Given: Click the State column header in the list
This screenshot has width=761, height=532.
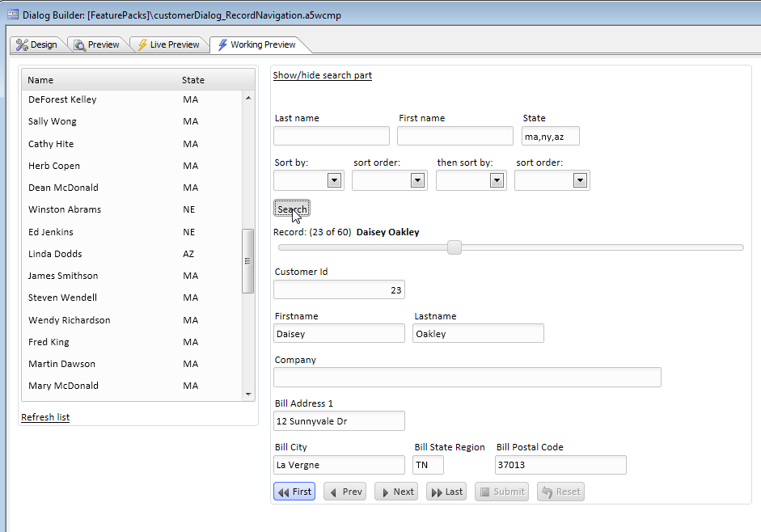Looking at the screenshot, I should pos(193,80).
